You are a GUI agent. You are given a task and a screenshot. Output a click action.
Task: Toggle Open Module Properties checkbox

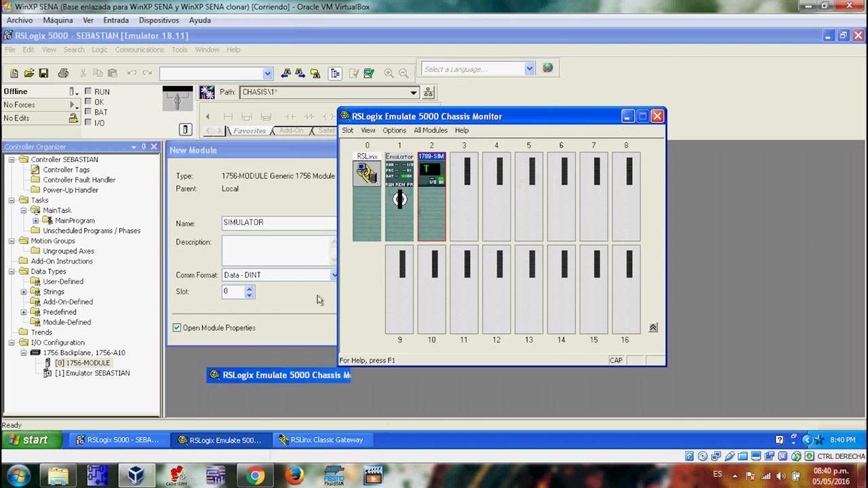[x=177, y=328]
